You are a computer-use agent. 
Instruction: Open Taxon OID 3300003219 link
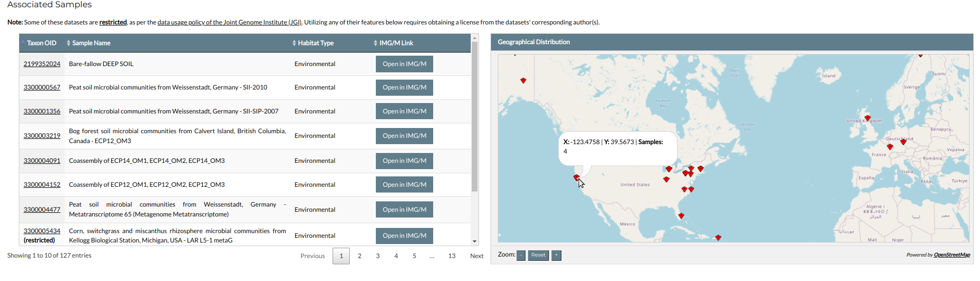pos(42,136)
